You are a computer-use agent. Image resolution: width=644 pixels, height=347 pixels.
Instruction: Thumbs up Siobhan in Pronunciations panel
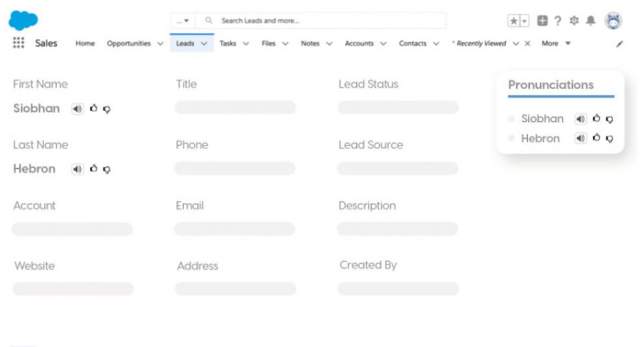(x=596, y=119)
